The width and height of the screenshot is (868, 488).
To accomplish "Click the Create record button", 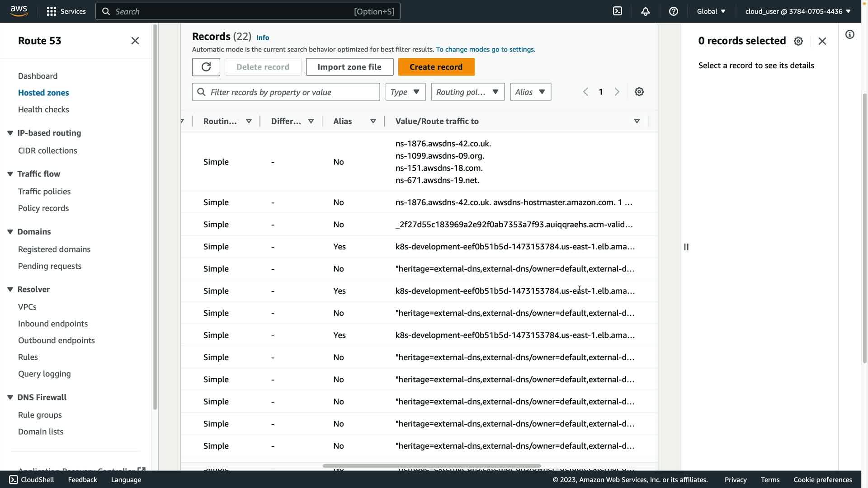I will pyautogui.click(x=436, y=67).
